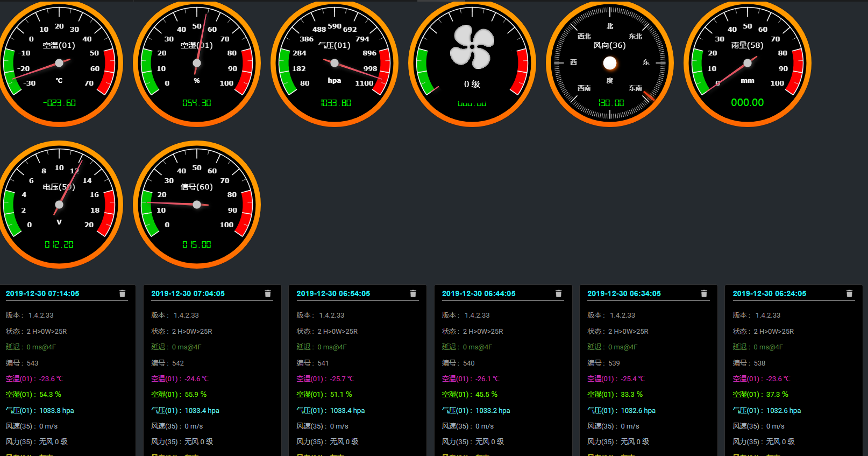Click the 2019-12-30 06:44:05 timestamp header

click(x=479, y=293)
